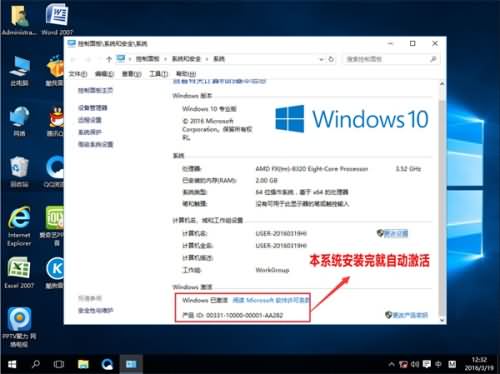Go back in the System window
Screen dimensions: 500x374
(74, 59)
